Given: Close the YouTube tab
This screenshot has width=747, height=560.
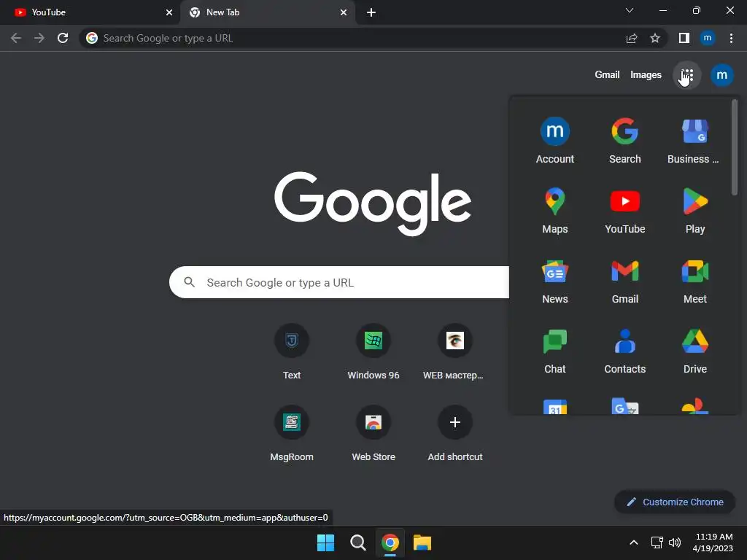Looking at the screenshot, I should tap(169, 12).
